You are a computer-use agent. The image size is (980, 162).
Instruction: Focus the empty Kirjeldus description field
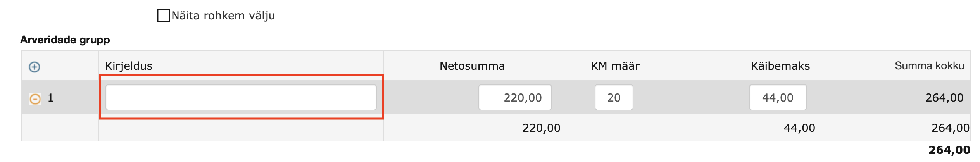pos(241,97)
